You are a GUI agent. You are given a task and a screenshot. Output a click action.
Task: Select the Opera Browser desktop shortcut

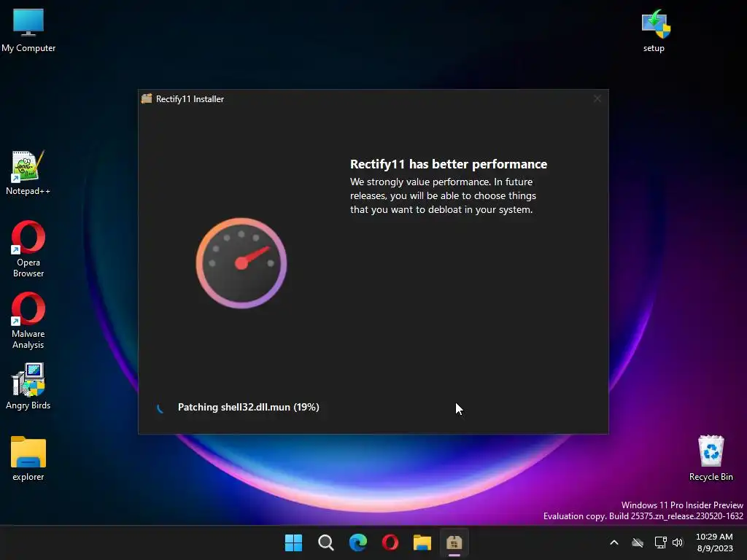[x=28, y=249]
